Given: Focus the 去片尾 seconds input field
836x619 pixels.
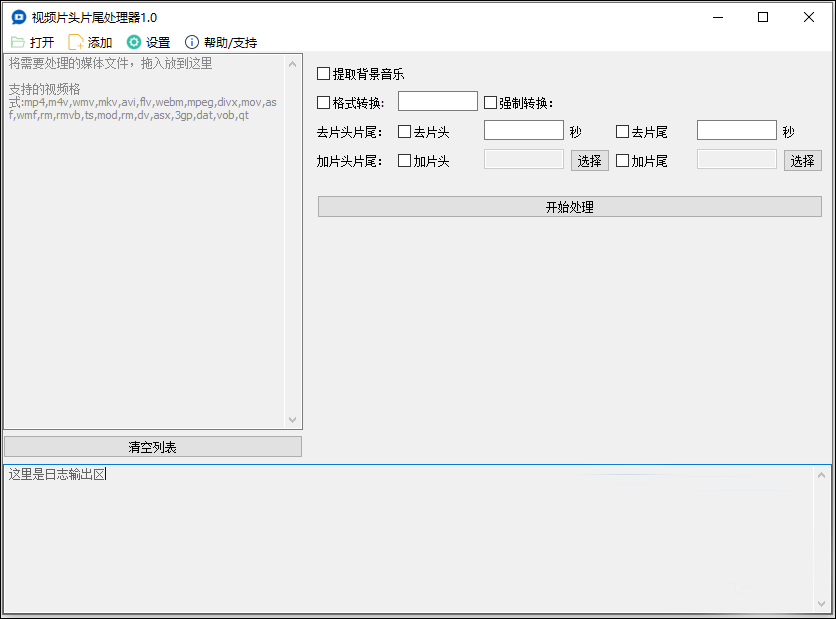Looking at the screenshot, I should 737,130.
